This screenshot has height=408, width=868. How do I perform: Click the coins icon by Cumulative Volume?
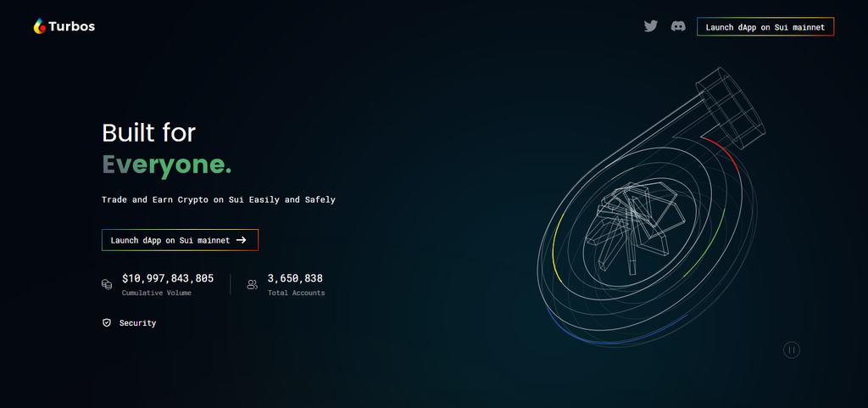click(x=107, y=284)
